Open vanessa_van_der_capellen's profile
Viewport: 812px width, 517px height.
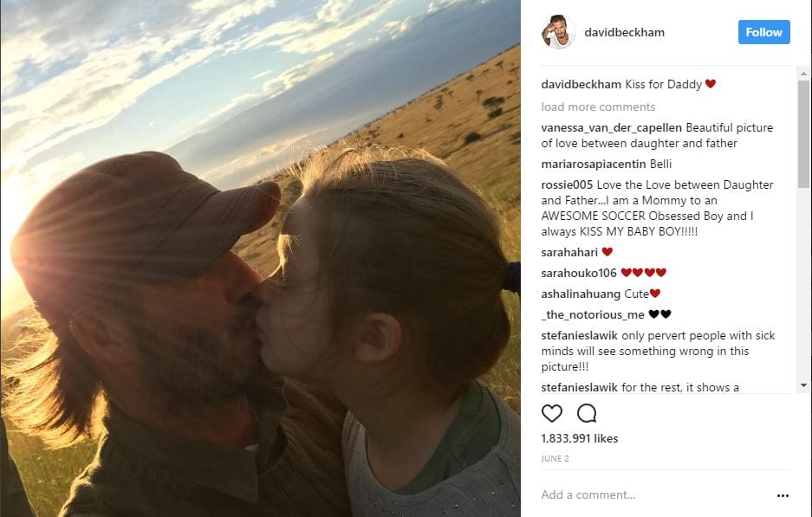[x=612, y=128]
